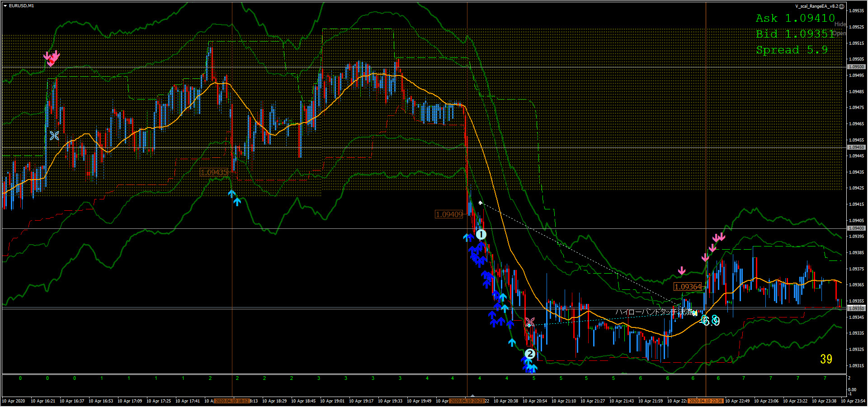Image resolution: width=868 pixels, height=407 pixels.
Task: Click the highlighted 2020.04.10 20:23 time label
Action: (467, 401)
